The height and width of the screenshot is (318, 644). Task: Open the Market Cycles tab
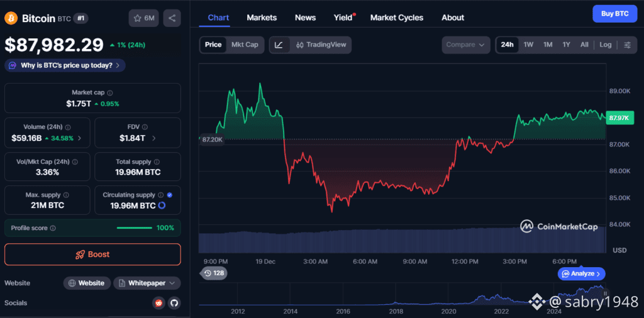point(397,18)
